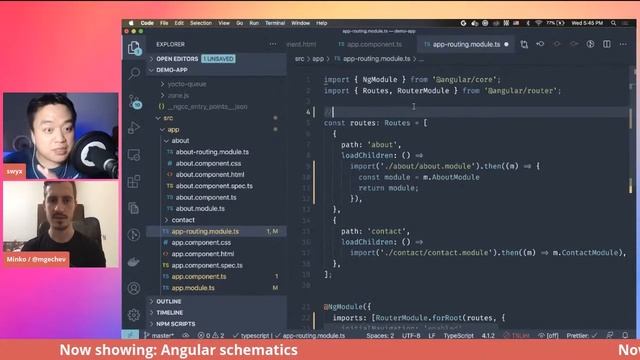Viewport: 640px width, 360px height.
Task: Close unsaved app-routing.module.ts tab dot
Action: pos(507,44)
